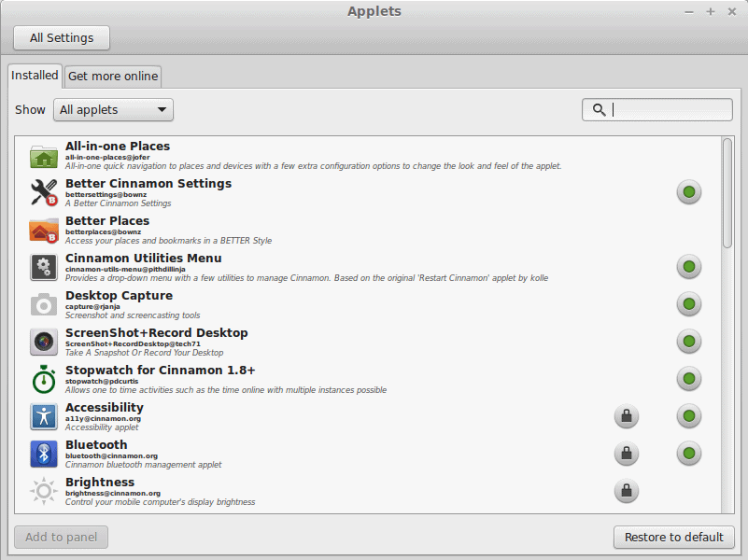This screenshot has width=748, height=560.
Task: Click the lock icon on Brightness row
Action: (627, 491)
